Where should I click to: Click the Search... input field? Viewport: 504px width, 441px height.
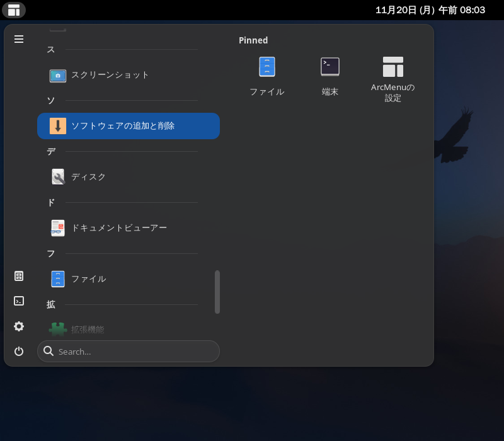point(129,352)
